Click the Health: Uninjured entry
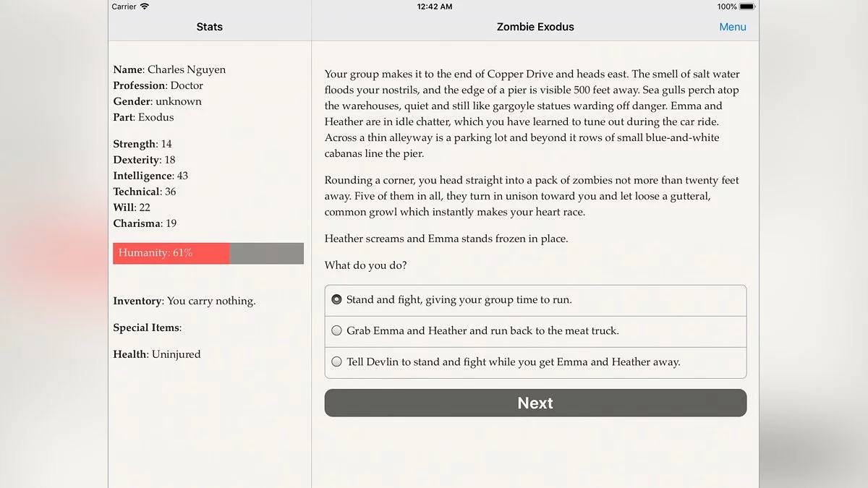 coord(157,354)
